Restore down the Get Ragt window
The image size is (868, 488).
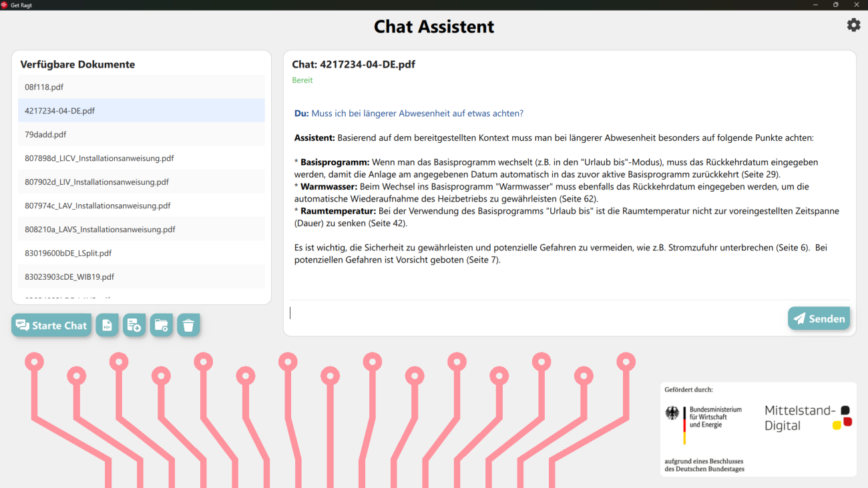[835, 5]
